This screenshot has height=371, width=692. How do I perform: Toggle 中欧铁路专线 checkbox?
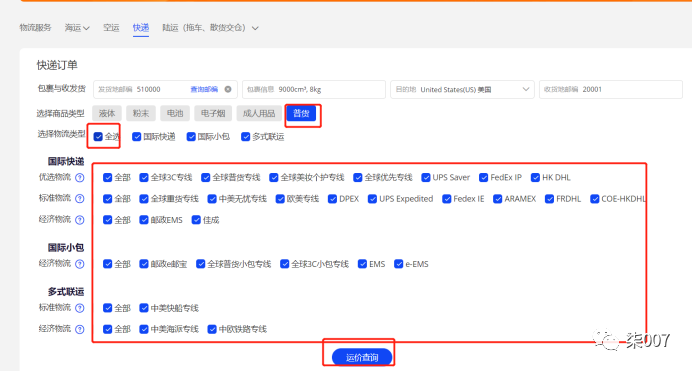(x=212, y=329)
